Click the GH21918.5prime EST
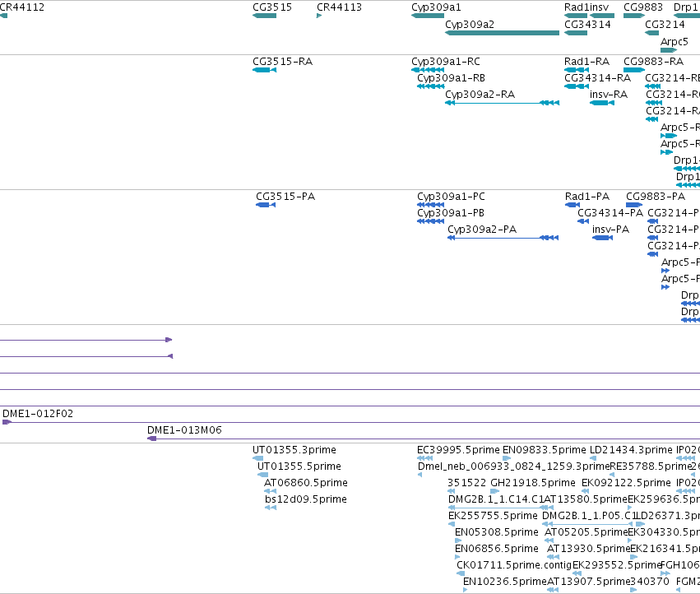Image resolution: width=700 pixels, height=594 pixels. [x=494, y=491]
